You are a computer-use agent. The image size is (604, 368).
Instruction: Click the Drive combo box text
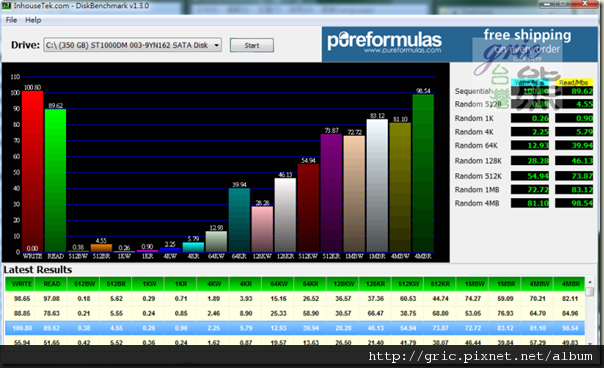[127, 45]
